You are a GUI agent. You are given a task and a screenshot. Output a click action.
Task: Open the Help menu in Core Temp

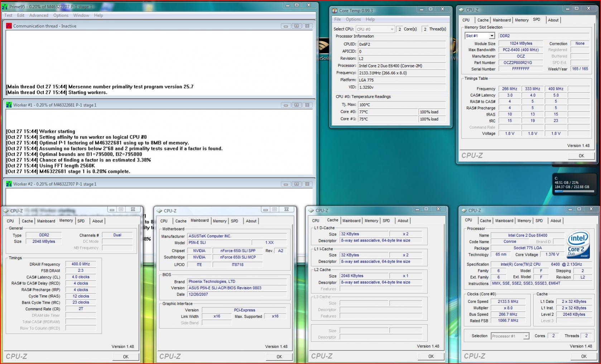pos(370,19)
